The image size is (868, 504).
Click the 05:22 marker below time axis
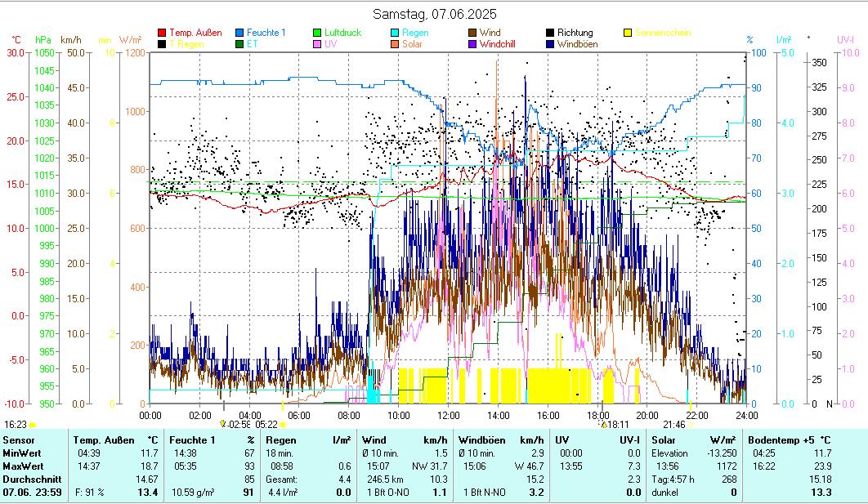point(267,425)
